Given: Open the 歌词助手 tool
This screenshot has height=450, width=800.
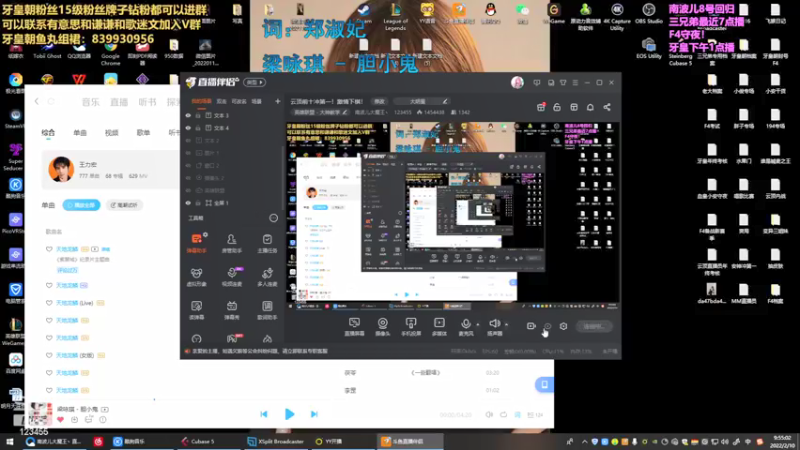Looking at the screenshot, I should point(267,310).
